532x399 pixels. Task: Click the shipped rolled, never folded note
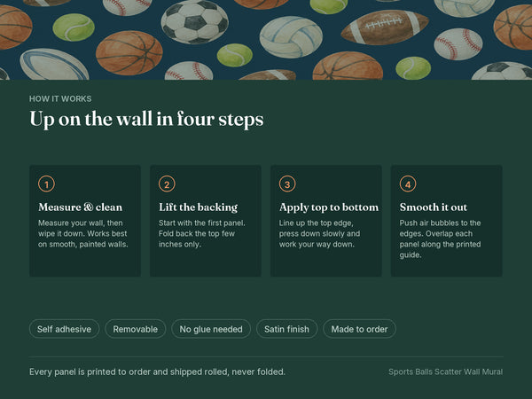click(157, 372)
